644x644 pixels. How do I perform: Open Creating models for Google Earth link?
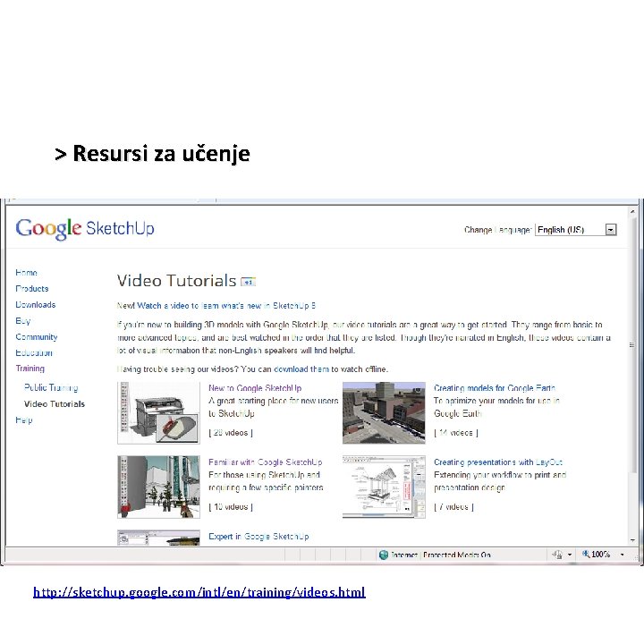(495, 388)
